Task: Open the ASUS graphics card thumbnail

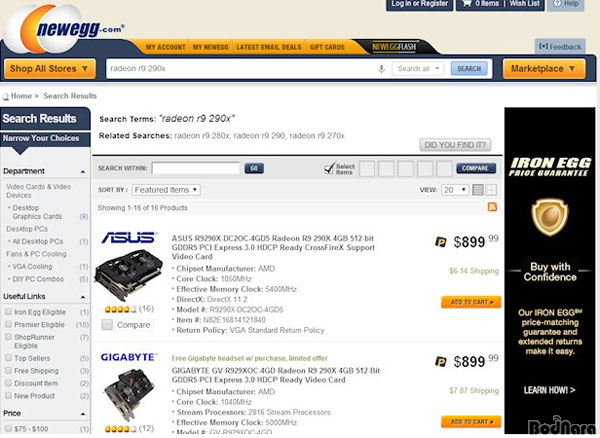Action: tap(129, 275)
